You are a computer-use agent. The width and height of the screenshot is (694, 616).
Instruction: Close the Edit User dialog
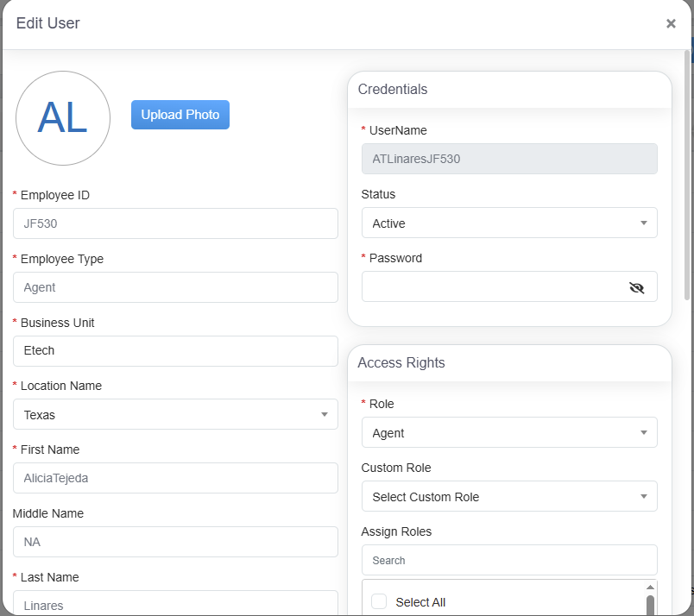[x=671, y=24]
